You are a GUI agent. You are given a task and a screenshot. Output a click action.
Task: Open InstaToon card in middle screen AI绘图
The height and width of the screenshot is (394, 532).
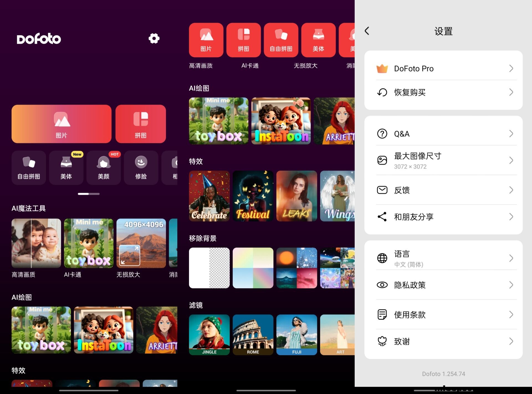281,121
